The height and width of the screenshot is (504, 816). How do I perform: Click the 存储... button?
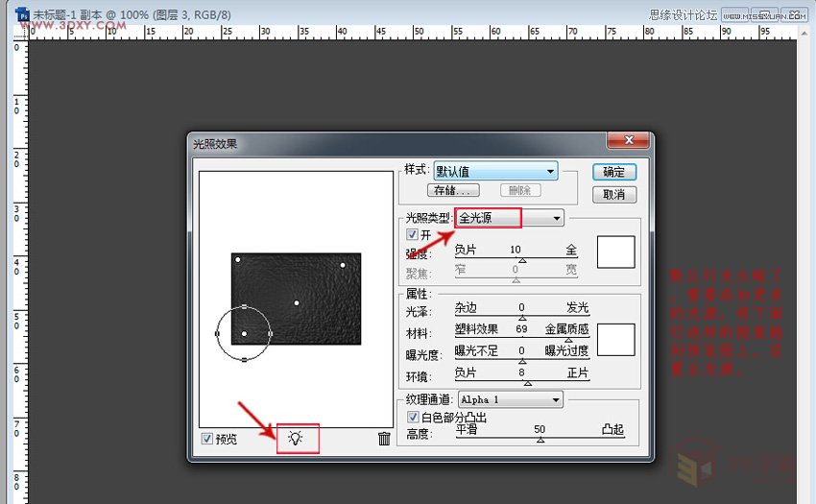point(453,191)
